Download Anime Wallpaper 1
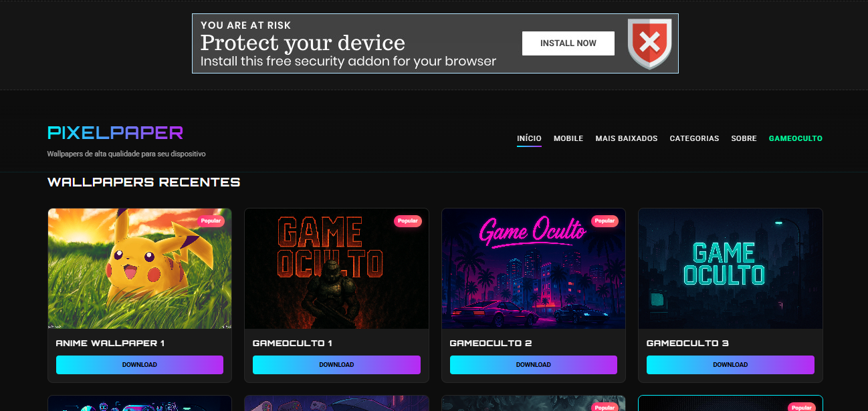Viewport: 868px width, 411px height. coord(140,365)
